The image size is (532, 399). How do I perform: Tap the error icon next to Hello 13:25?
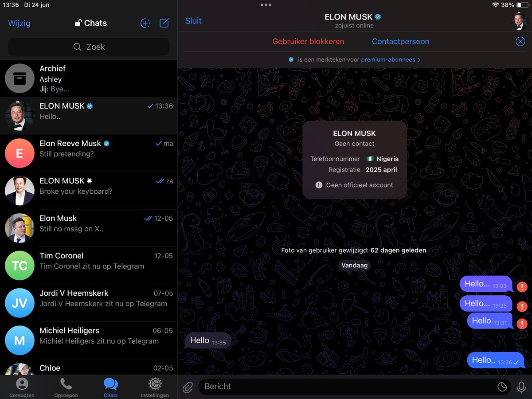[522, 306]
